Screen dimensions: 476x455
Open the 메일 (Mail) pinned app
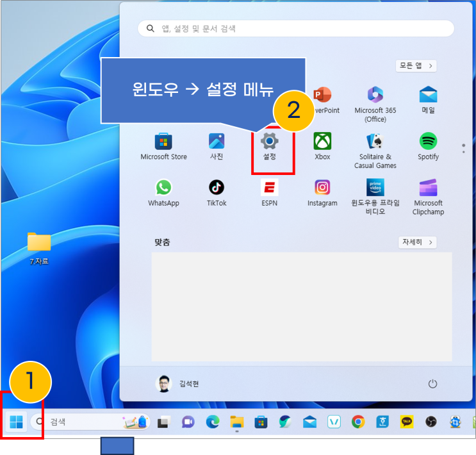tap(428, 100)
